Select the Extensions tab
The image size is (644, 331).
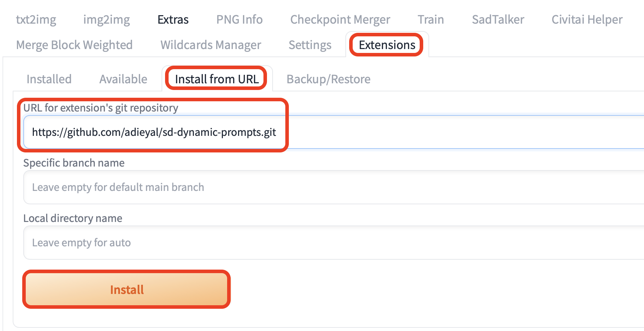pos(386,45)
